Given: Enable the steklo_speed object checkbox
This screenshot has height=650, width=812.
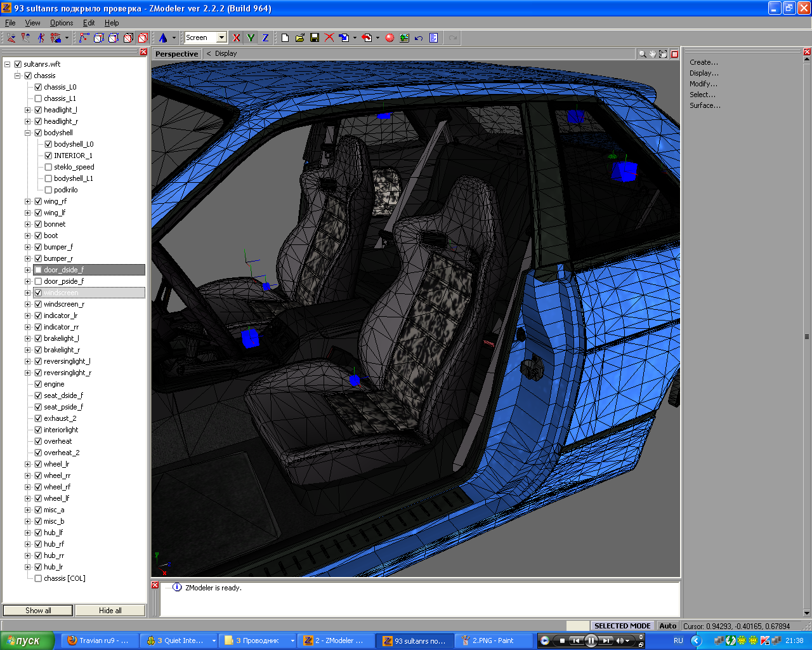Looking at the screenshot, I should click(x=48, y=167).
